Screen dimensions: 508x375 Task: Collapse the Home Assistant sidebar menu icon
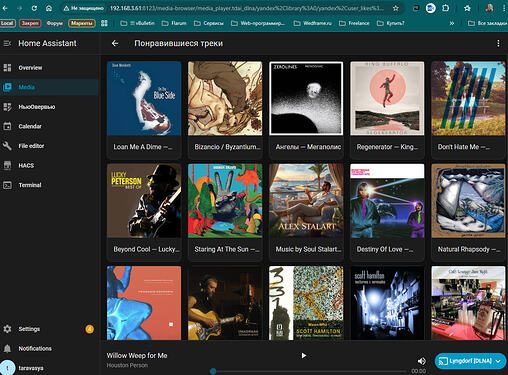7,43
